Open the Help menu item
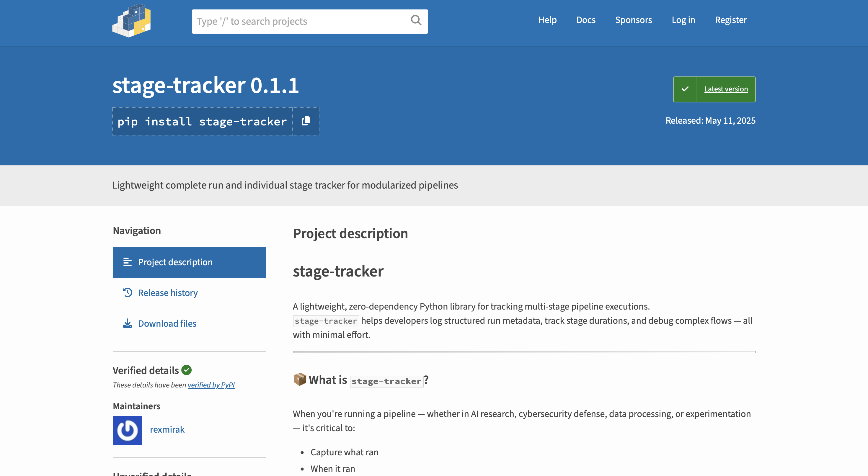 (548, 20)
